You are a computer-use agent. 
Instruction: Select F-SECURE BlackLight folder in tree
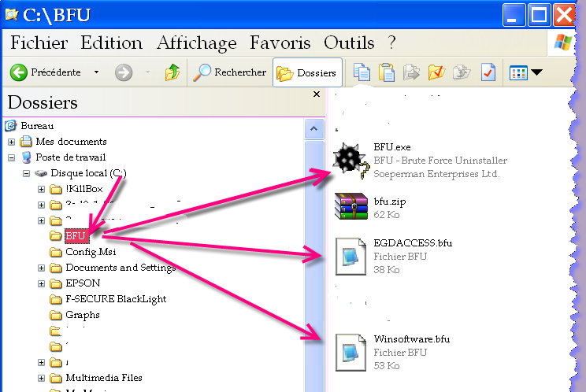point(116,299)
